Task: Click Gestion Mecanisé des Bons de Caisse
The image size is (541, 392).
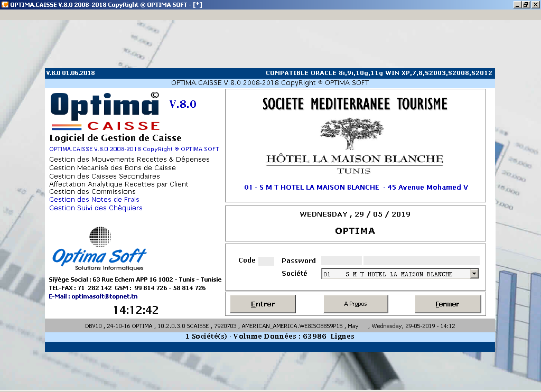Action: coord(113,167)
